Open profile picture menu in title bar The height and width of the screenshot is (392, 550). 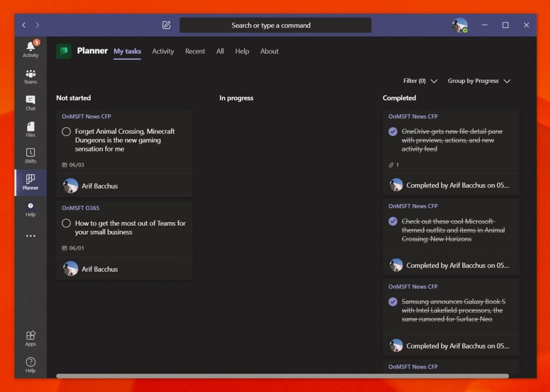(460, 25)
